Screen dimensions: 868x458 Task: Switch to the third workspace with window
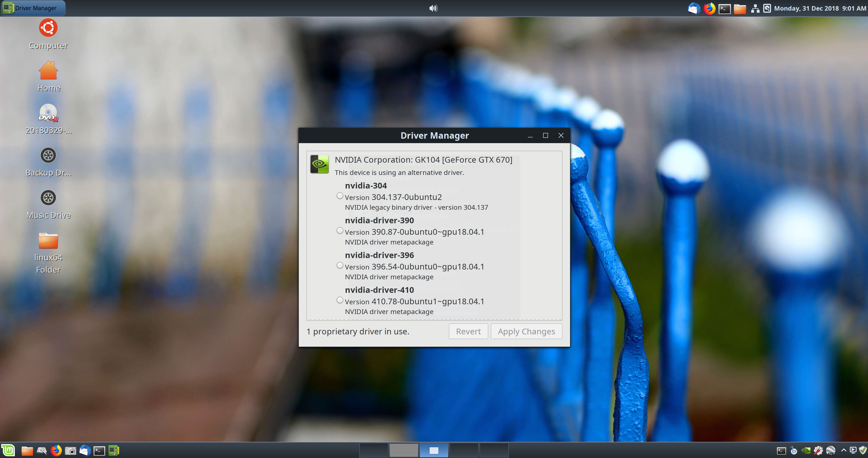point(434,451)
